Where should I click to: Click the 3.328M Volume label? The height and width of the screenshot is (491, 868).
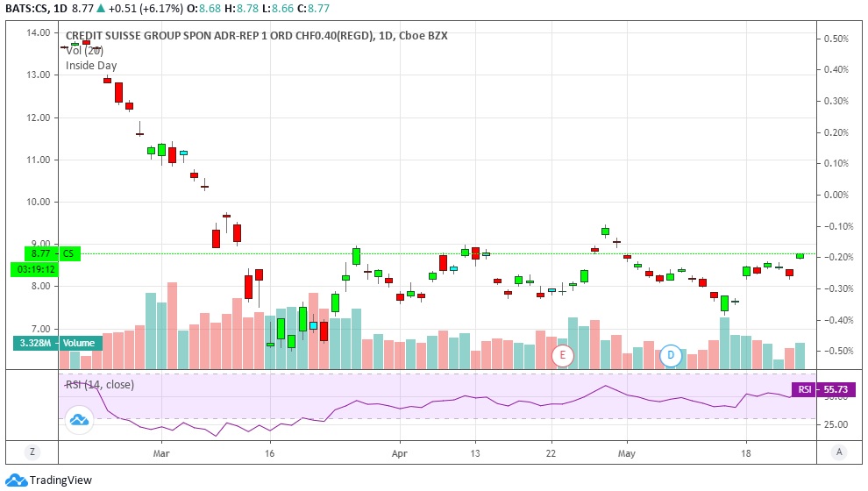point(58,343)
